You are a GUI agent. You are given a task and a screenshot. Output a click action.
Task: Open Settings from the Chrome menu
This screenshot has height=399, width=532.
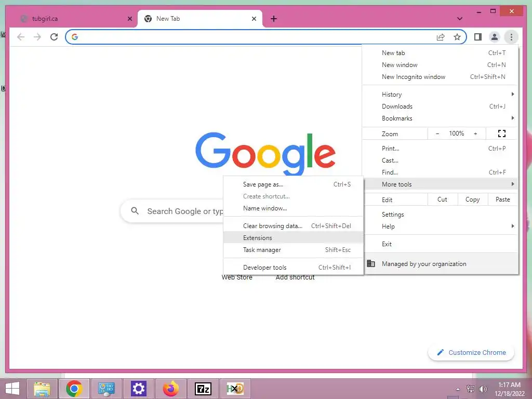[x=440, y=215]
